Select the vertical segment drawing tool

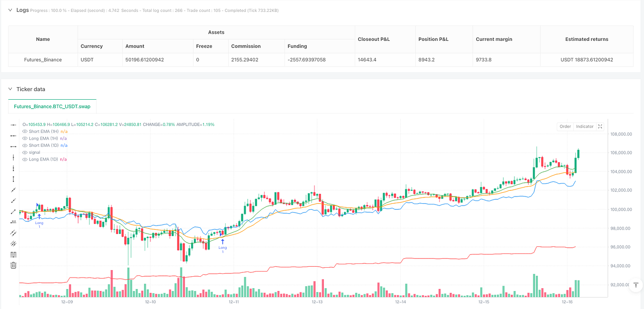[13, 179]
